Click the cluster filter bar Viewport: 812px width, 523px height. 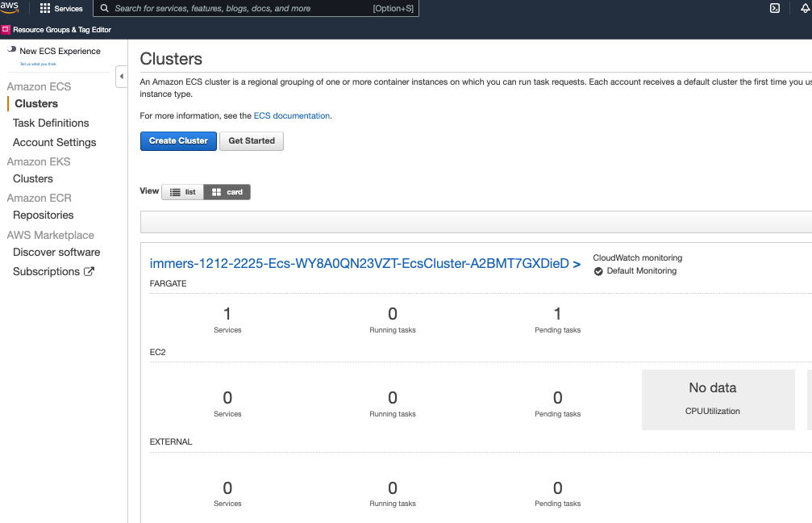(476, 222)
